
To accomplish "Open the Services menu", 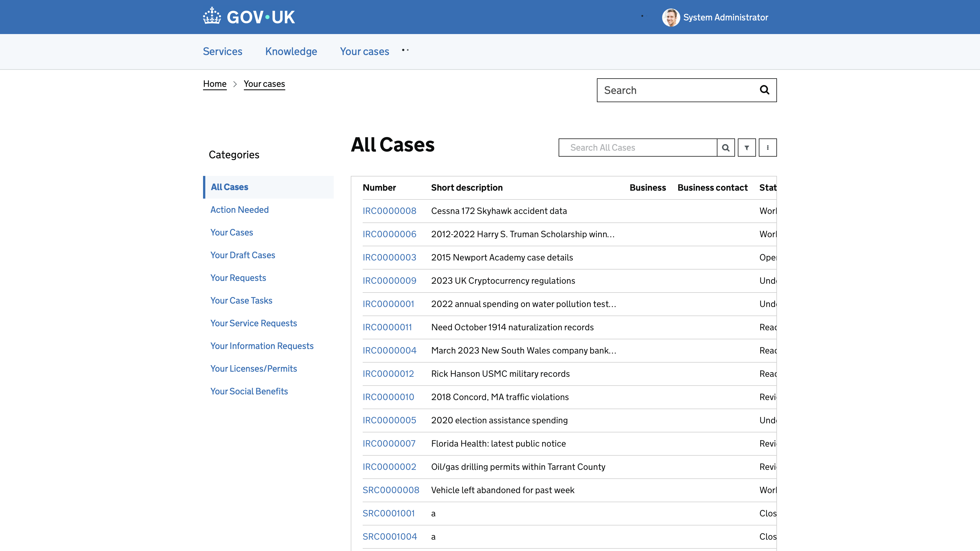I will point(223,51).
